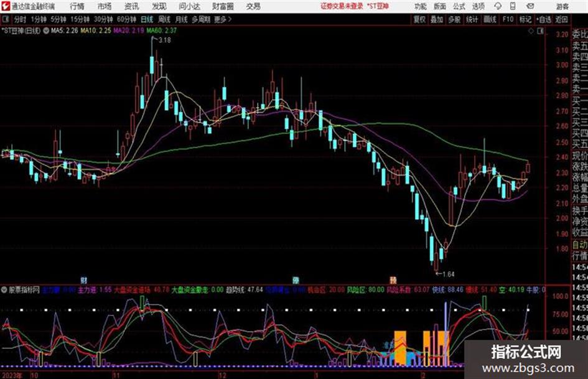588x379 pixels.
Task: Switch to the 15分钟 period tab
Action: 80,19
